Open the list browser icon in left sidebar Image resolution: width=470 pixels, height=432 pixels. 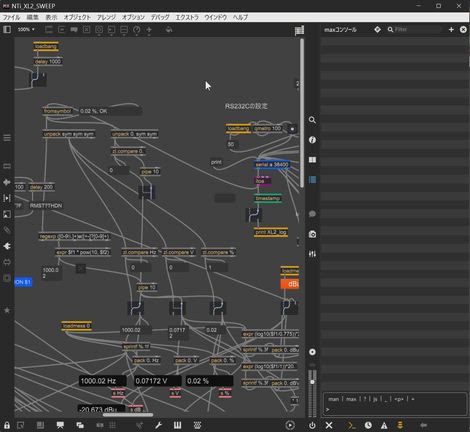pyautogui.click(x=7, y=138)
